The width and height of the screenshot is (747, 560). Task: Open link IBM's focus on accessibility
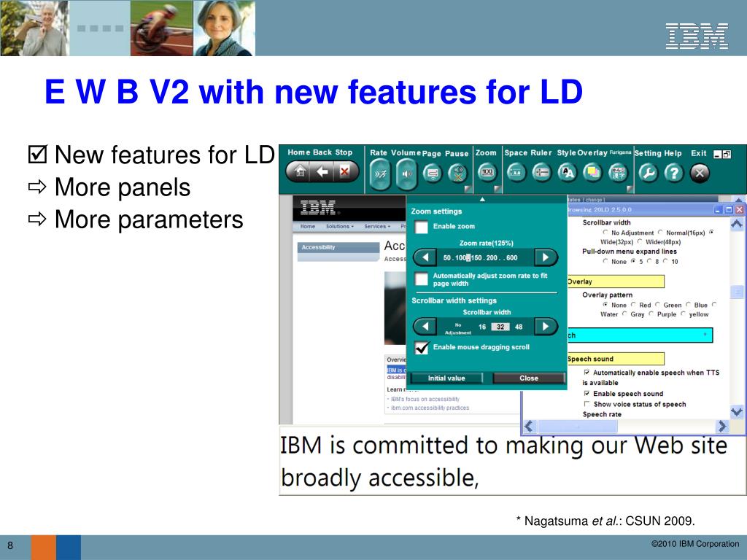point(425,399)
